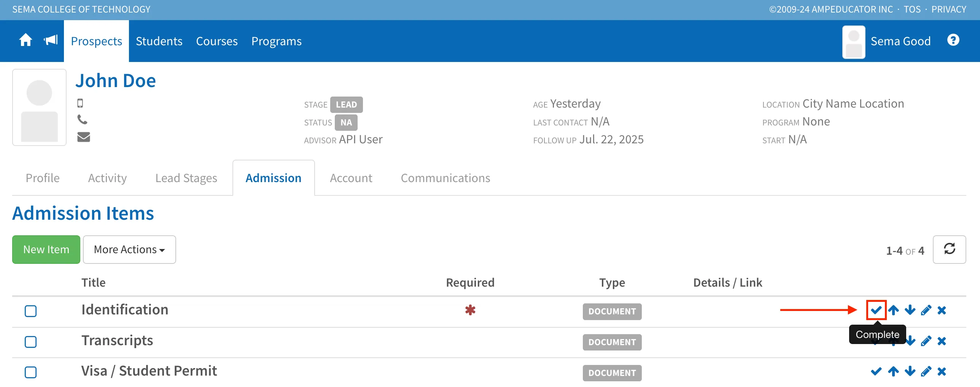This screenshot has height=387, width=980.
Task: Move Transcripts item down
Action: click(910, 341)
